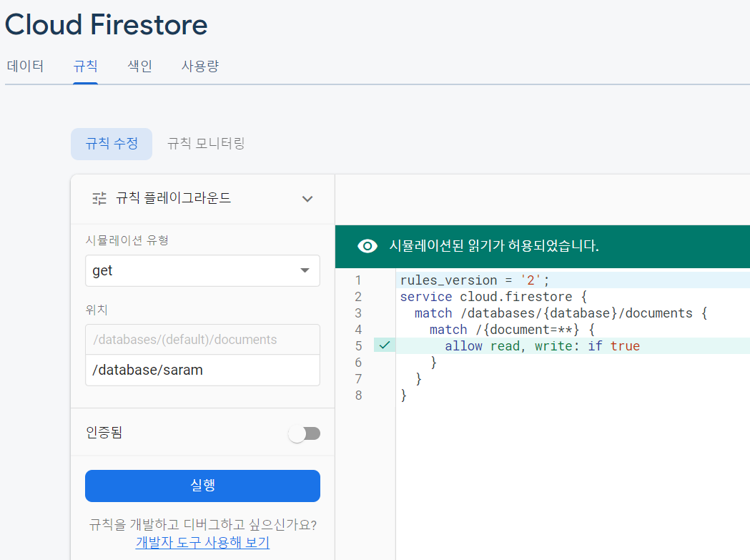Open the 사용량 tab

tap(200, 66)
